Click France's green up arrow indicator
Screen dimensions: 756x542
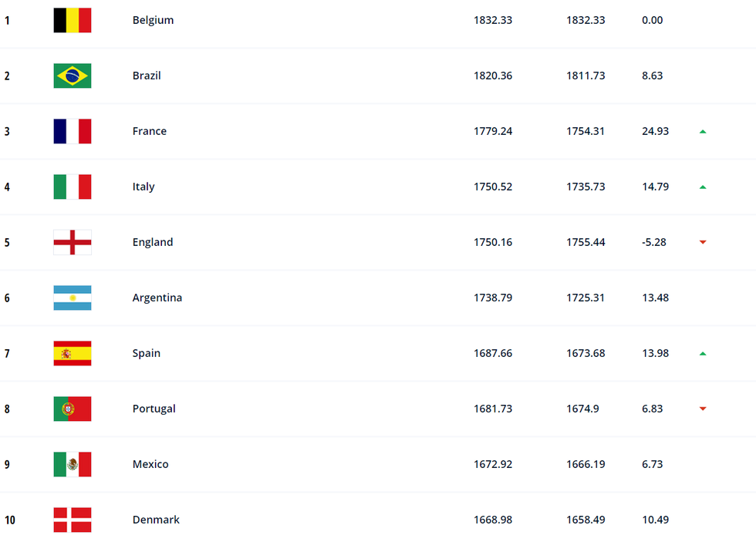(703, 132)
